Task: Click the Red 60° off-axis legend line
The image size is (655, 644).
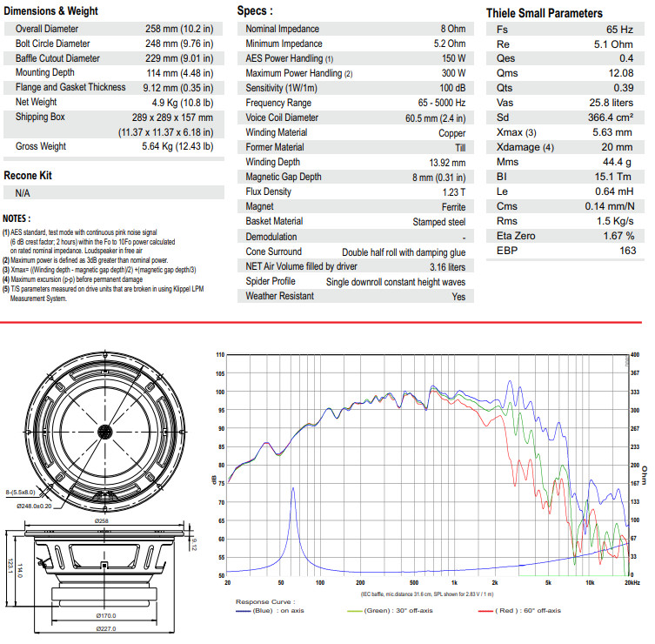Action: coord(485,611)
